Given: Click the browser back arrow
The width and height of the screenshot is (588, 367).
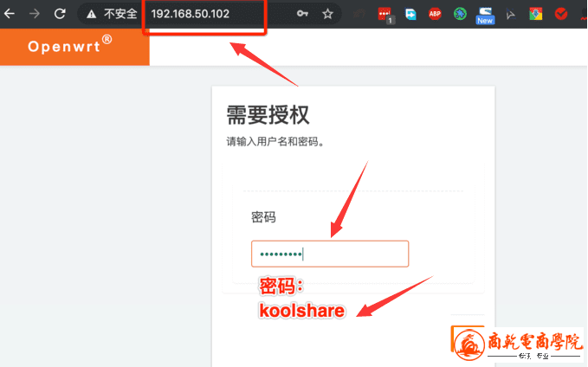Looking at the screenshot, I should tap(10, 14).
